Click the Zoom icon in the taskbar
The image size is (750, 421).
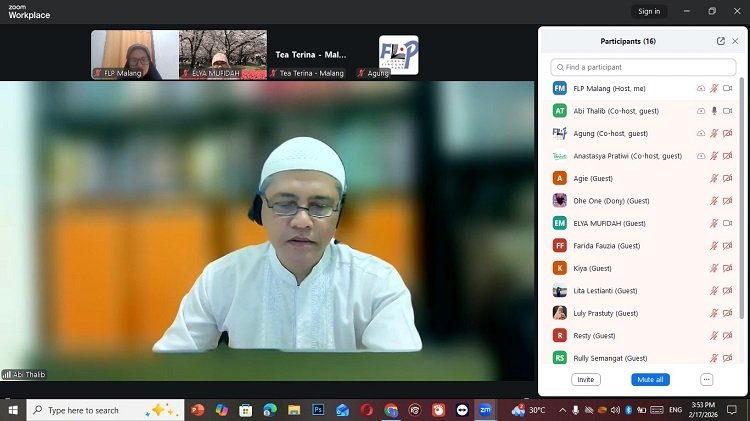pos(485,410)
